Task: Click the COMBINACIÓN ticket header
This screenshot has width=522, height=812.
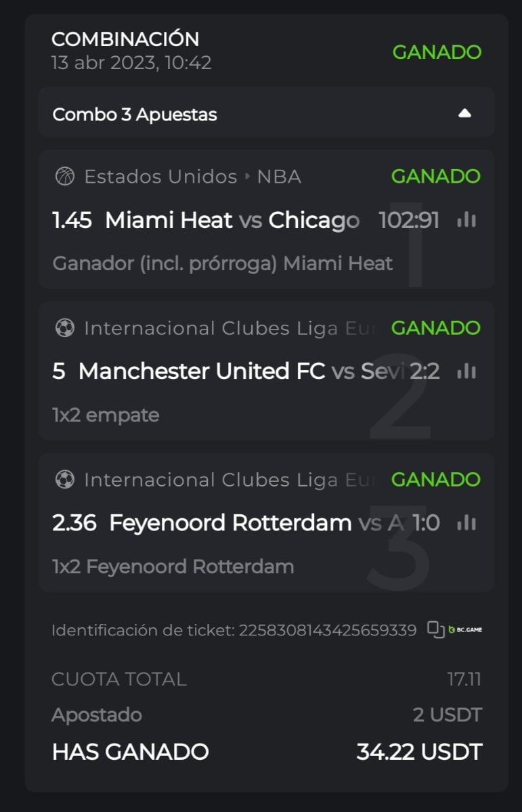Action: [125, 39]
